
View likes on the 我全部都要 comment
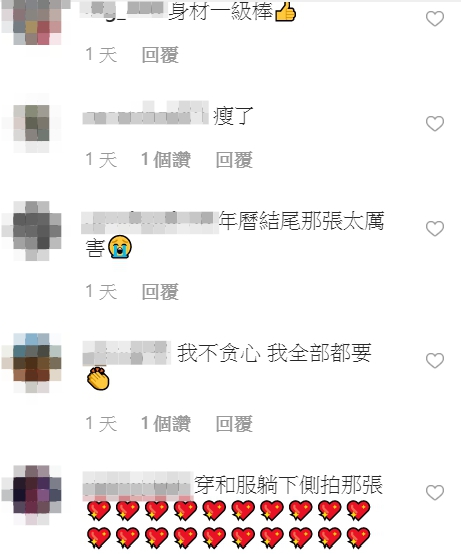[x=166, y=423]
